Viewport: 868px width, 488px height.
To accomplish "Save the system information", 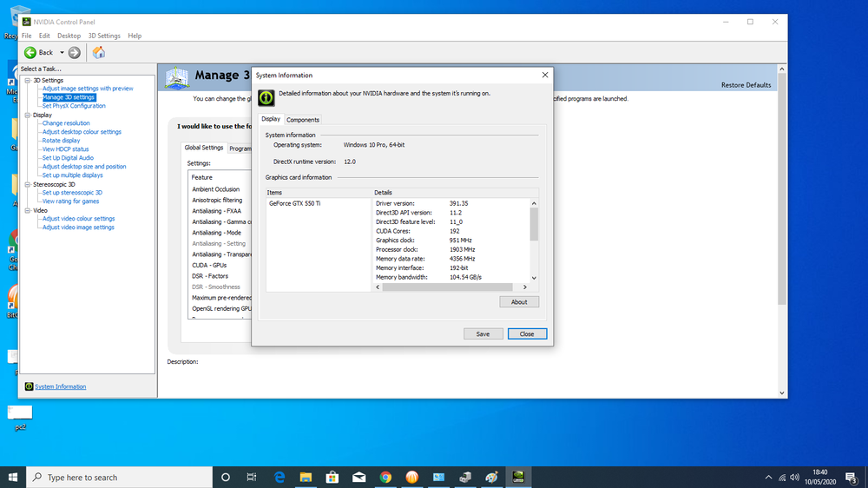I will click(483, 334).
